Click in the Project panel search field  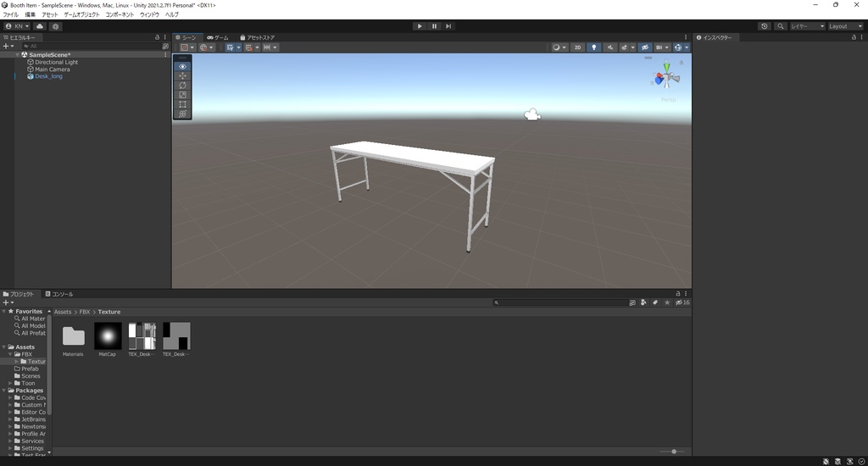(x=559, y=302)
